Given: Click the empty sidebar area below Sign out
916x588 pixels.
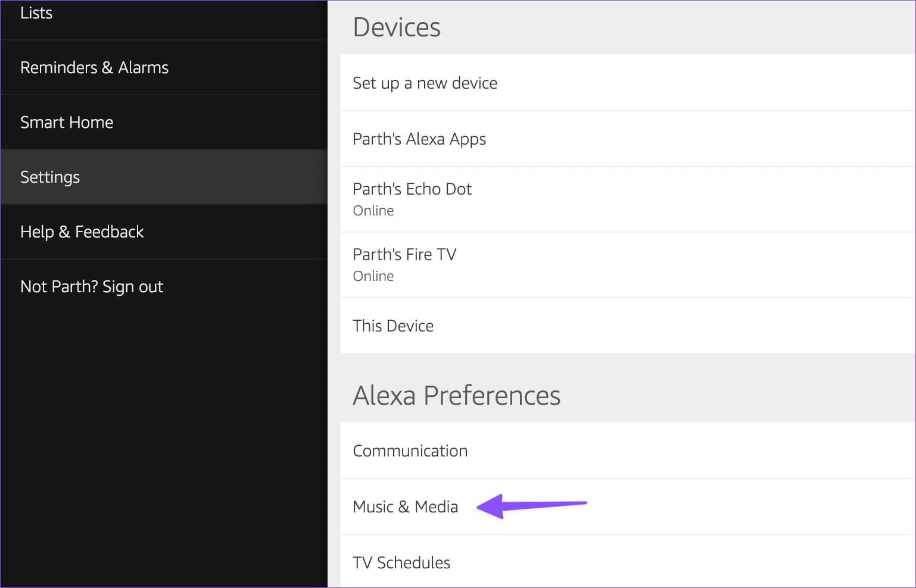Looking at the screenshot, I should (164, 440).
